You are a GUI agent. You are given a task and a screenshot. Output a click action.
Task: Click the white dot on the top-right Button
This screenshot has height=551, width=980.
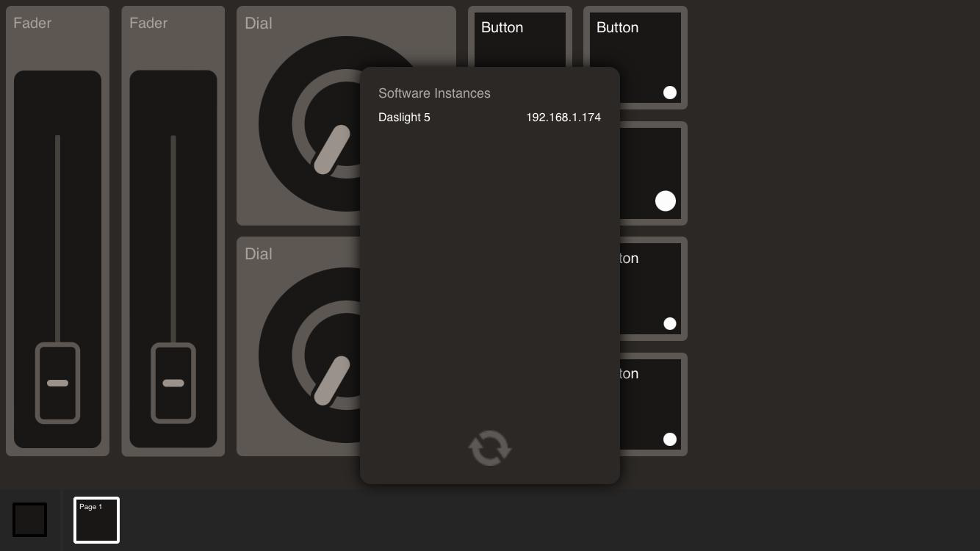tap(669, 93)
